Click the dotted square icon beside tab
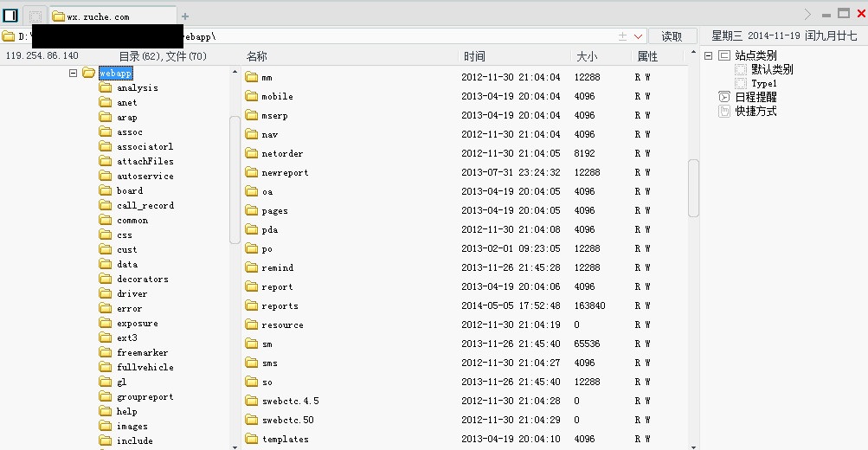This screenshot has height=450, width=868. point(35,16)
